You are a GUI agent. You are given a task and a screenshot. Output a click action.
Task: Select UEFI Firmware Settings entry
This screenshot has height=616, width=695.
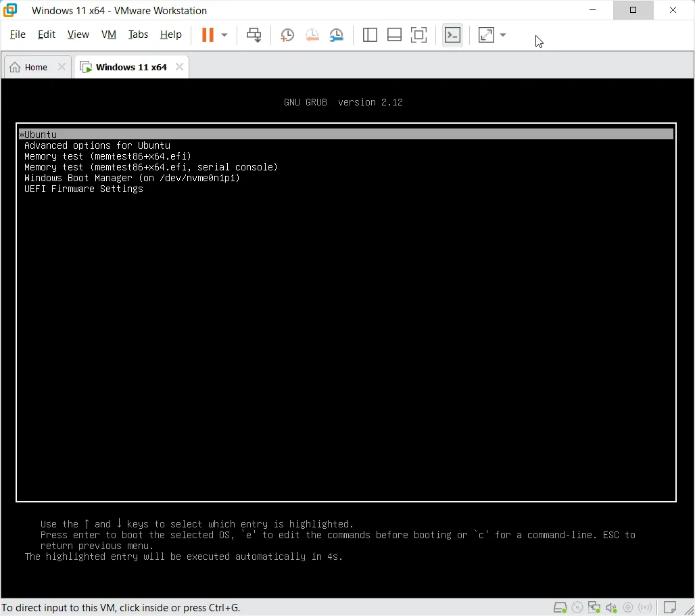[x=84, y=189]
